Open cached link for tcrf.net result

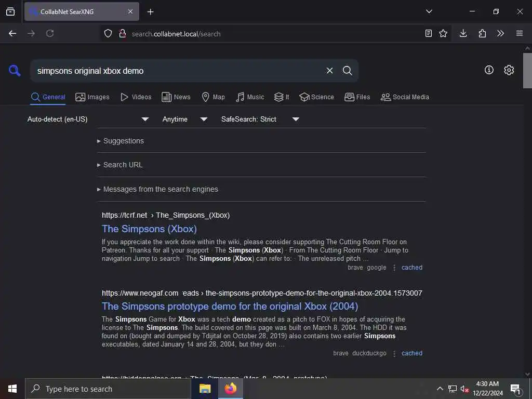[412, 268]
